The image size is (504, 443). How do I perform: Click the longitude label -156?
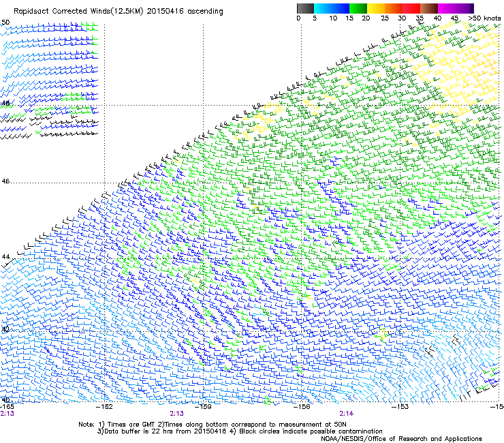(x=302, y=407)
